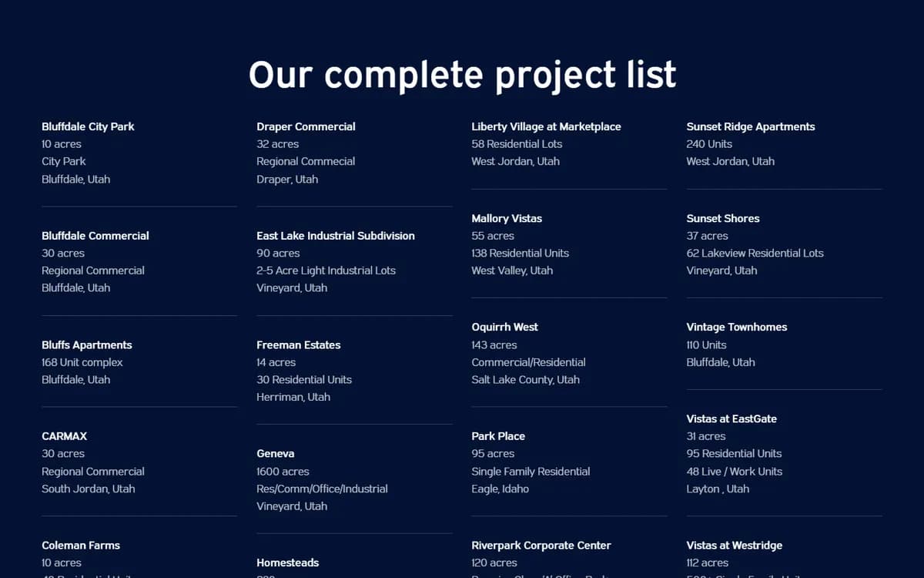
Task: Click the '58 Residential Lots' text
Action: 517,144
